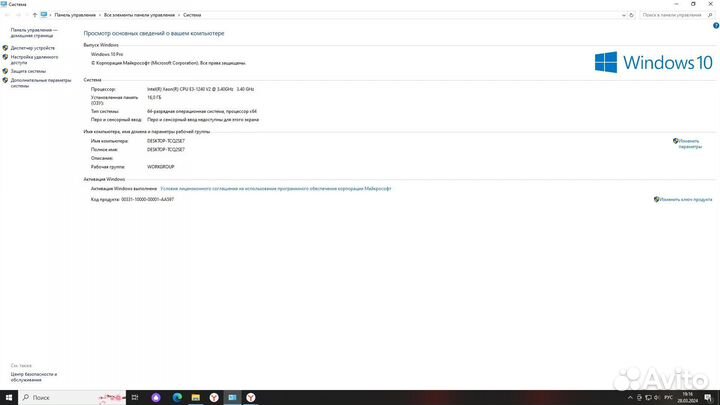Viewport: 720px width, 405px height.
Task: Open the Microsoft license terms link
Action: click(276, 189)
